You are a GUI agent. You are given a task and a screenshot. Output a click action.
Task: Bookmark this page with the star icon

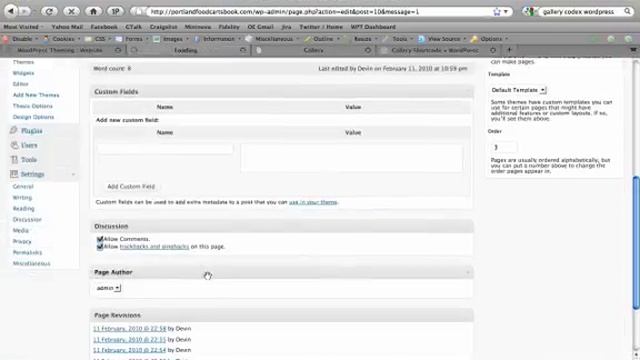(x=496, y=12)
